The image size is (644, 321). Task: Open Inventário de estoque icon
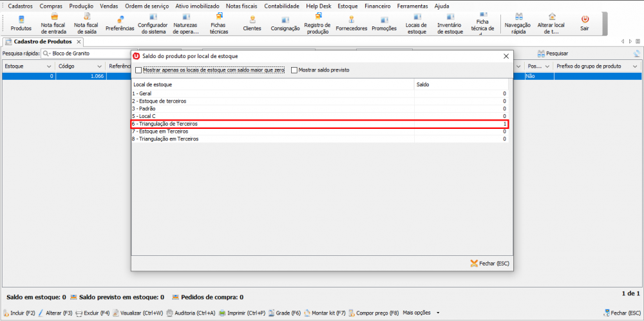[x=450, y=23]
